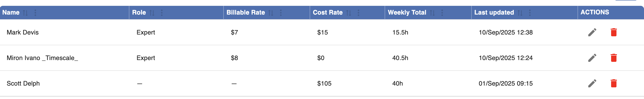The height and width of the screenshot is (99, 644).
Task: Edit the Mark Devis row
Action: pyautogui.click(x=592, y=32)
